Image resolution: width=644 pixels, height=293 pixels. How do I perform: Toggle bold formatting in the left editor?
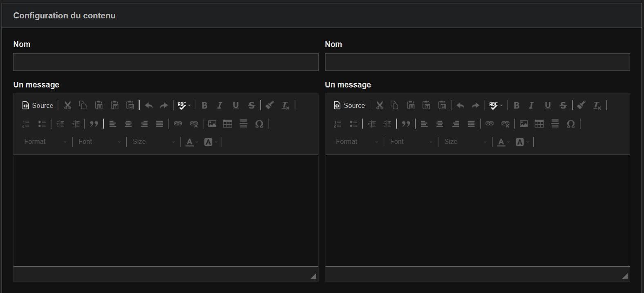tap(204, 105)
